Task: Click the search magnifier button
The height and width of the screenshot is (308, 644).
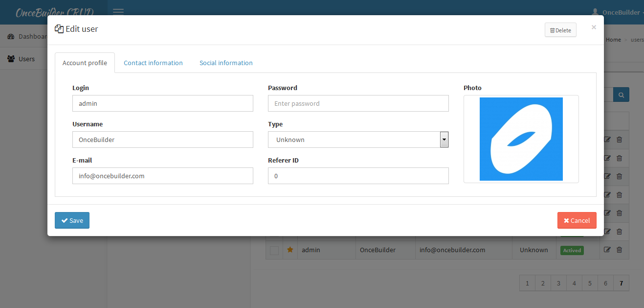Action: pyautogui.click(x=622, y=95)
